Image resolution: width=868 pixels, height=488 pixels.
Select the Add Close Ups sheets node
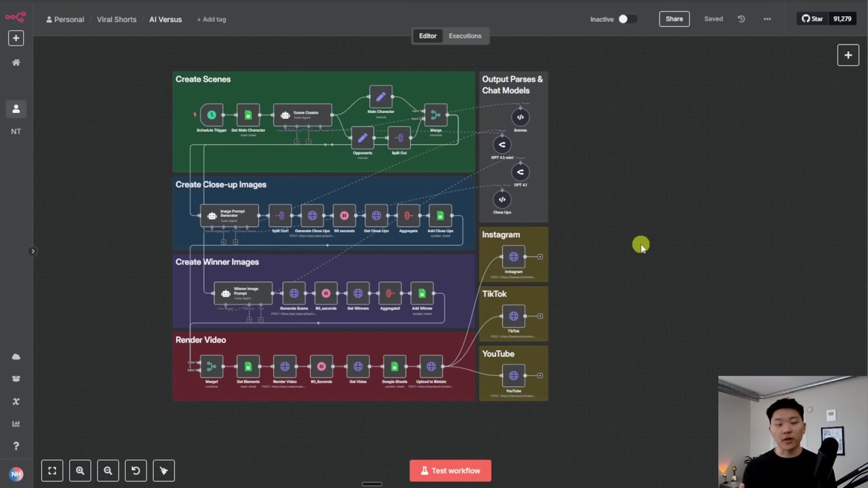pos(440,216)
